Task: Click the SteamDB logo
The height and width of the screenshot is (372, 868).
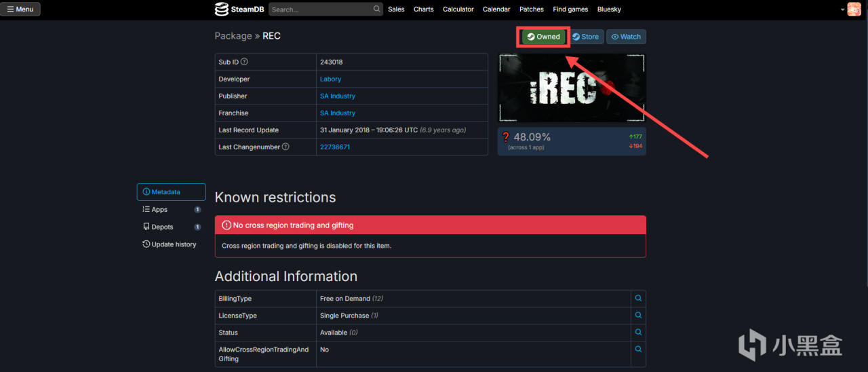Action: 239,10
